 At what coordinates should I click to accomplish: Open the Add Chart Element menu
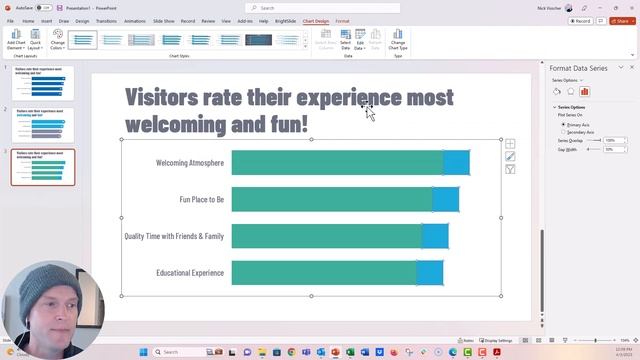16,40
